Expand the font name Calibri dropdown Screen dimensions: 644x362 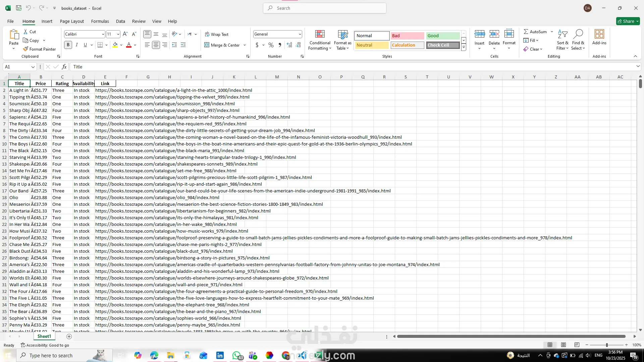pyautogui.click(x=103, y=34)
